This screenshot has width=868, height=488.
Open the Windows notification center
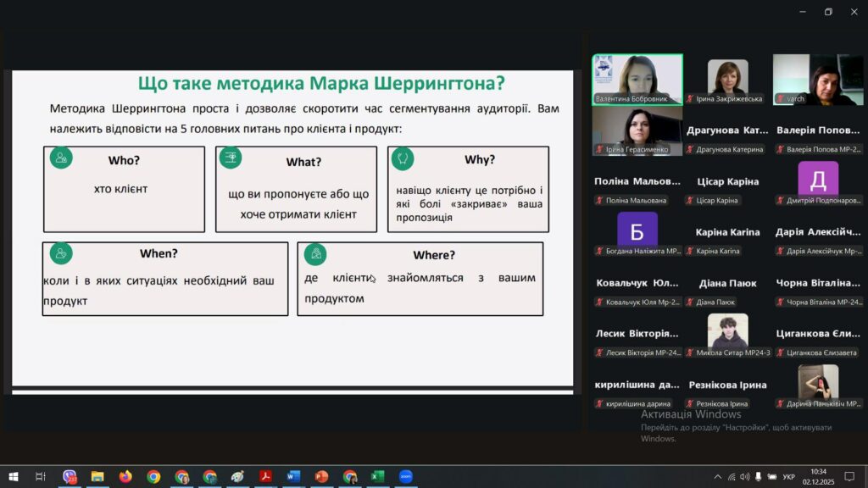[x=849, y=477]
